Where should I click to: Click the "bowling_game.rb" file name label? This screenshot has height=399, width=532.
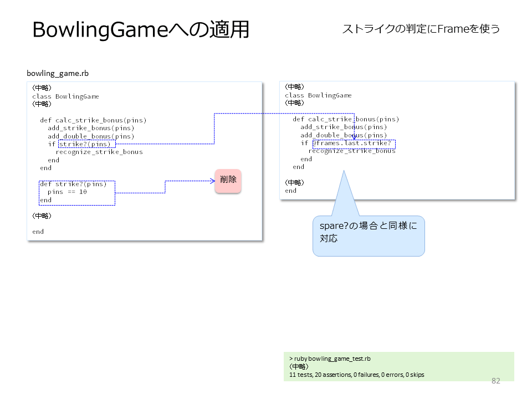58,73
